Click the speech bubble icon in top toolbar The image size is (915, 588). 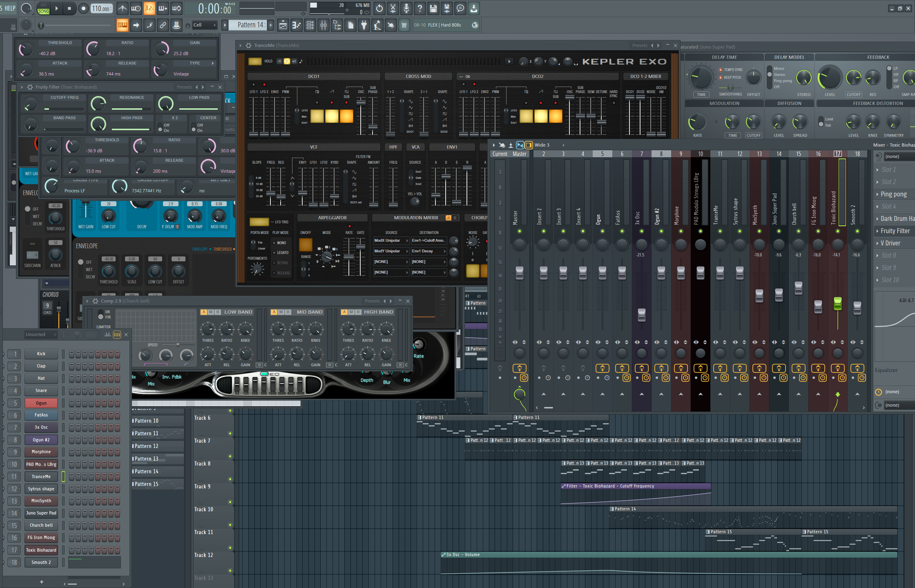460,8
